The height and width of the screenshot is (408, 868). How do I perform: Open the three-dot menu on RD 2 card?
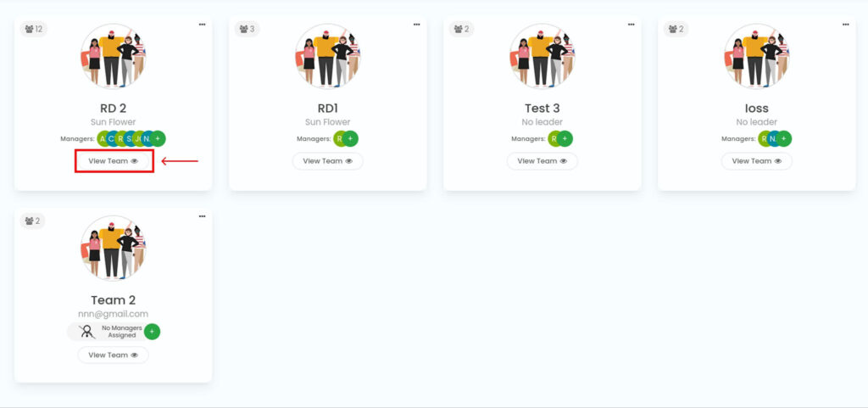coord(202,25)
